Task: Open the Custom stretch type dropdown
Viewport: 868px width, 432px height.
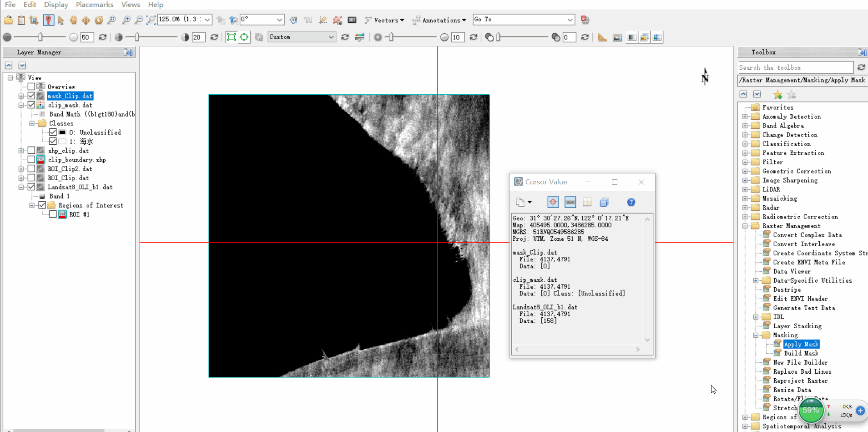Action: (x=331, y=37)
